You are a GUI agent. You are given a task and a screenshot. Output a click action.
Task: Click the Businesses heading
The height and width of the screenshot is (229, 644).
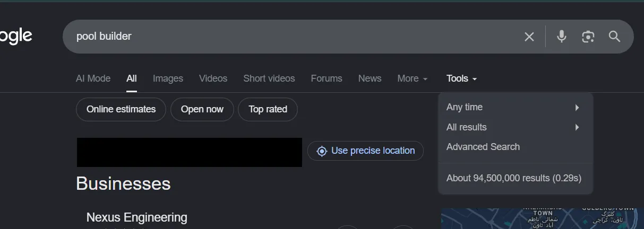tap(123, 183)
